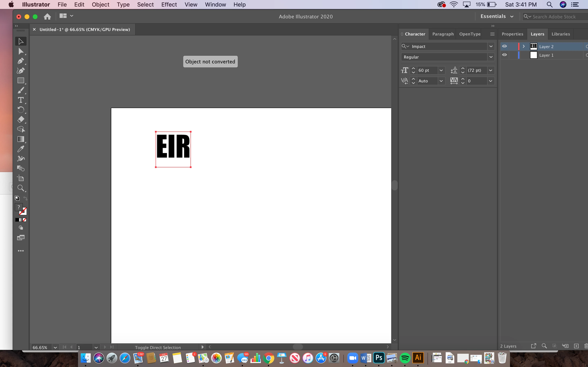This screenshot has width=588, height=367.
Task: Switch to the Paragraph tab
Action: click(x=443, y=34)
